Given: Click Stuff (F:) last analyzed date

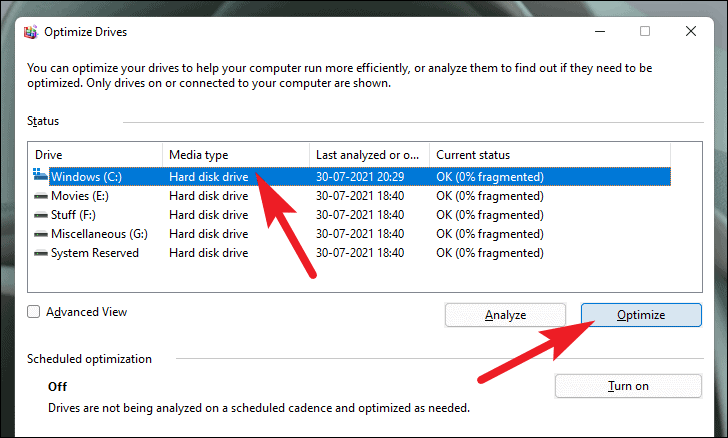Looking at the screenshot, I should (x=360, y=215).
